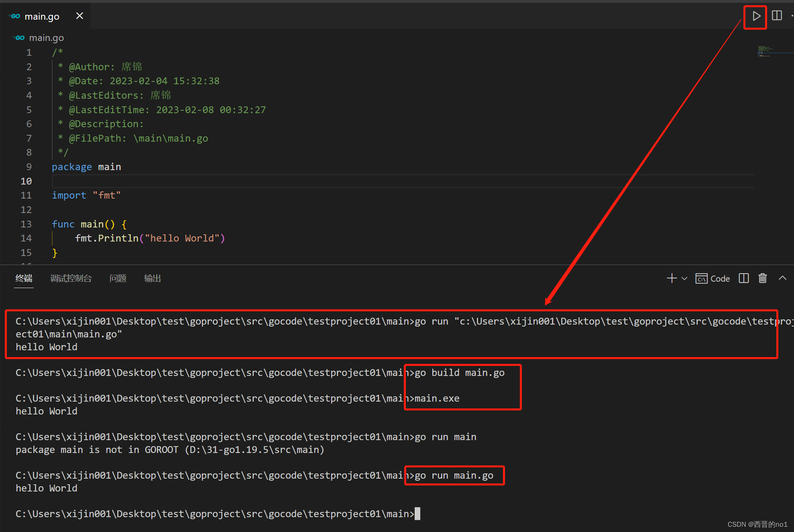Image resolution: width=794 pixels, height=532 pixels.
Task: Split the terminal panel
Action: tap(743, 278)
